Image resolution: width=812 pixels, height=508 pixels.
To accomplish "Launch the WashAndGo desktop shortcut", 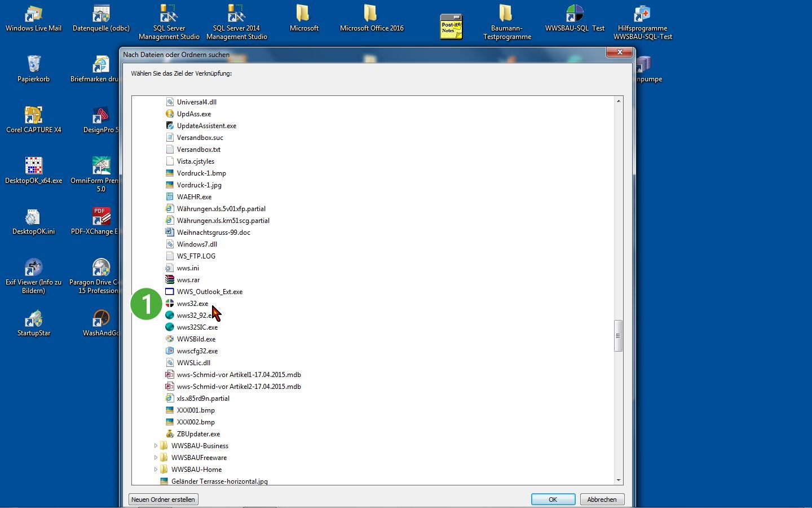I will (101, 323).
